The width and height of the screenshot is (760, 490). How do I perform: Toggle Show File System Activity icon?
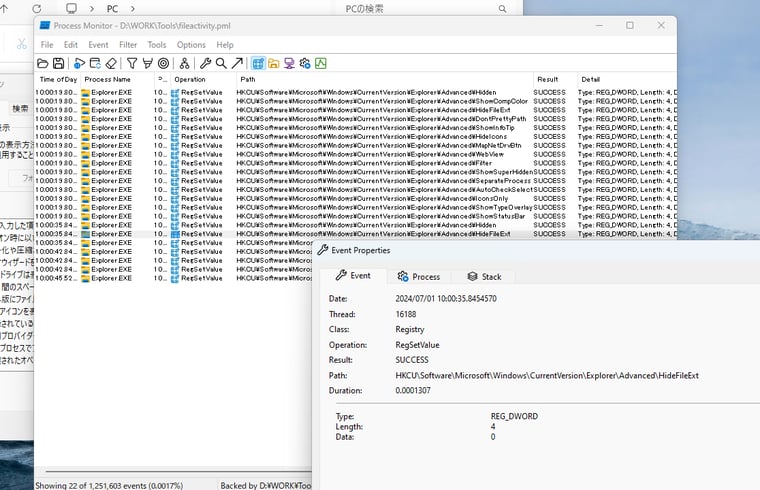point(274,63)
